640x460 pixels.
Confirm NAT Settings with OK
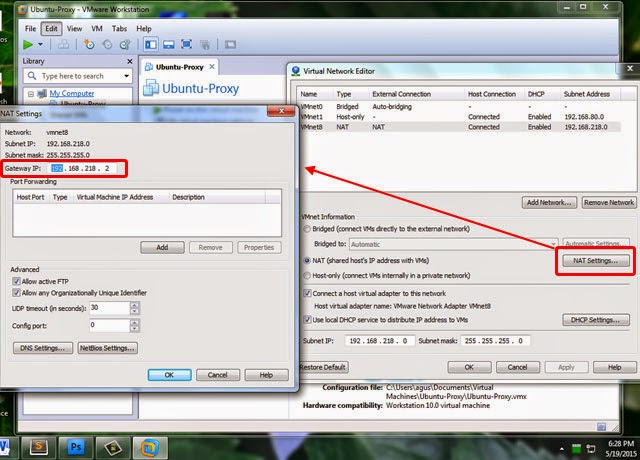169,375
